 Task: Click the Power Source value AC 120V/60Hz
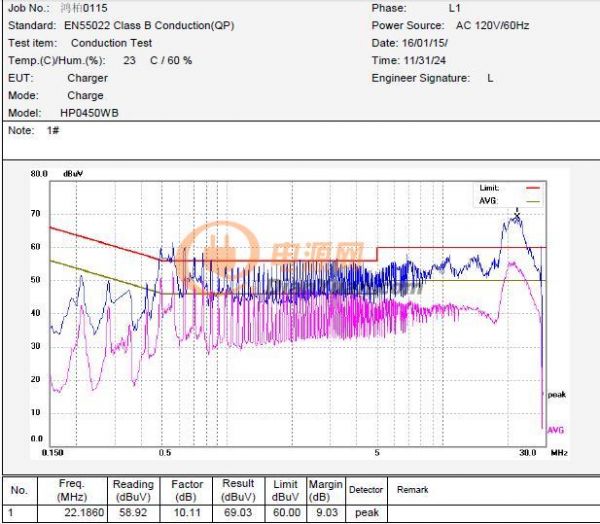click(x=492, y=25)
